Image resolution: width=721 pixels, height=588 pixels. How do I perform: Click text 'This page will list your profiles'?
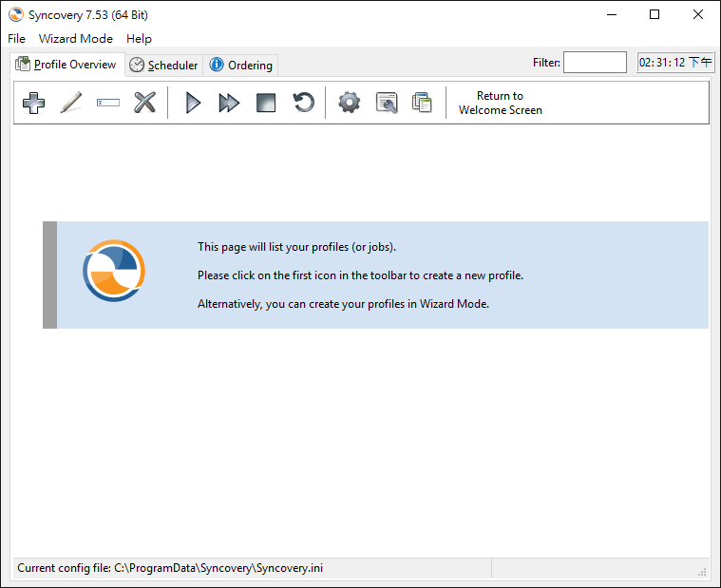[x=296, y=247]
